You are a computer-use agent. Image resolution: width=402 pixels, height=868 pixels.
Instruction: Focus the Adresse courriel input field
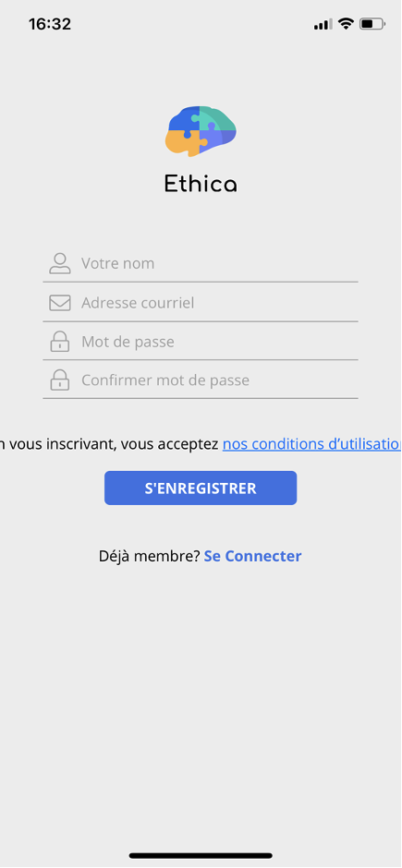pos(201,303)
